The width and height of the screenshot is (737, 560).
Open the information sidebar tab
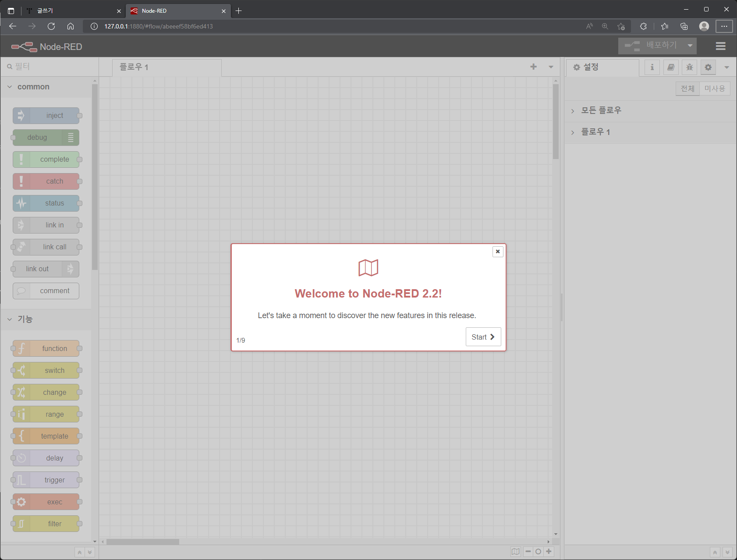652,67
